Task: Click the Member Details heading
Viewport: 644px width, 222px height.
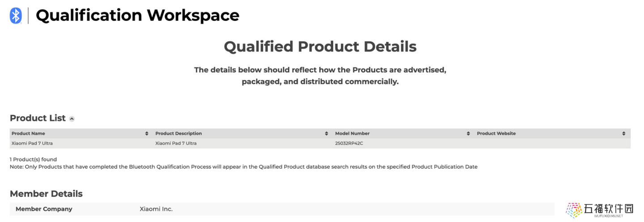Action: click(46, 194)
